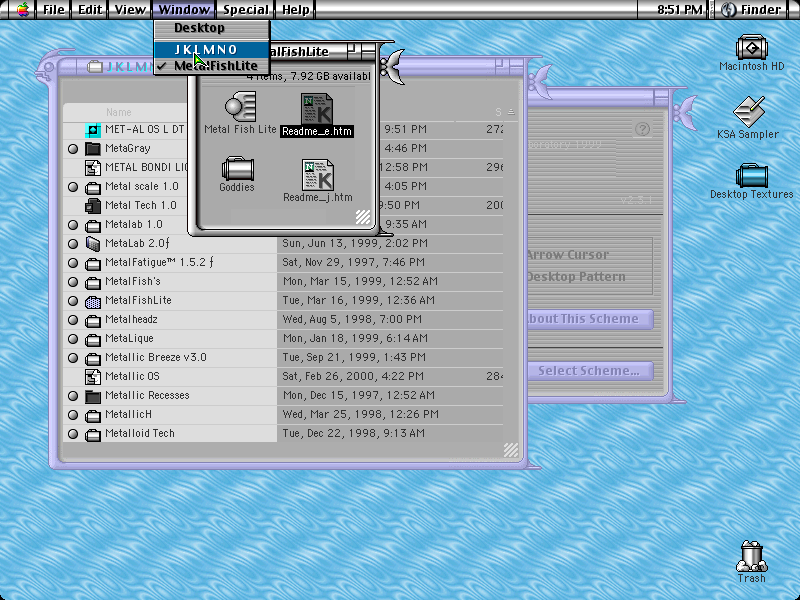The width and height of the screenshot is (800, 600).
Task: Expand the MetalFish's folder
Action: [73, 282]
